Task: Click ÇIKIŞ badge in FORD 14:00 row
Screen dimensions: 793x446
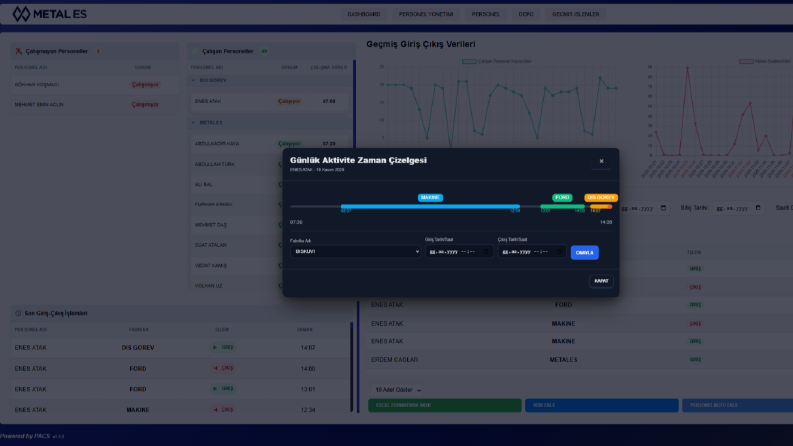Action: (x=223, y=368)
